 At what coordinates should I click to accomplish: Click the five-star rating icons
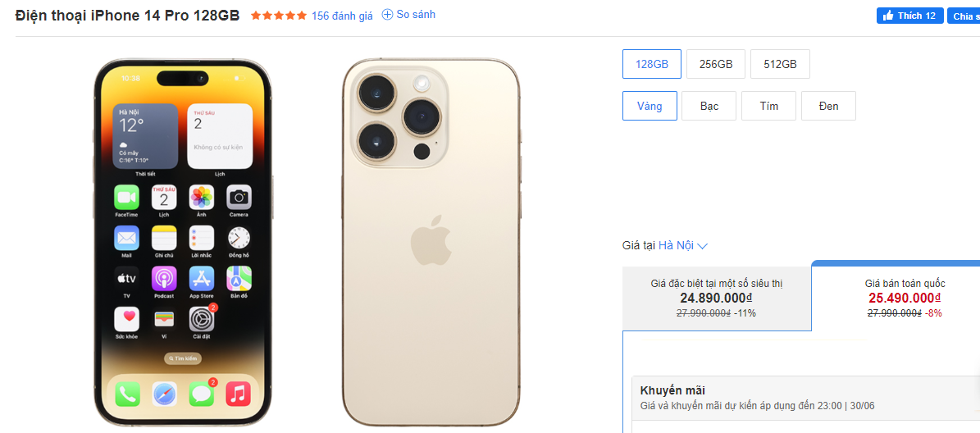pos(279,16)
